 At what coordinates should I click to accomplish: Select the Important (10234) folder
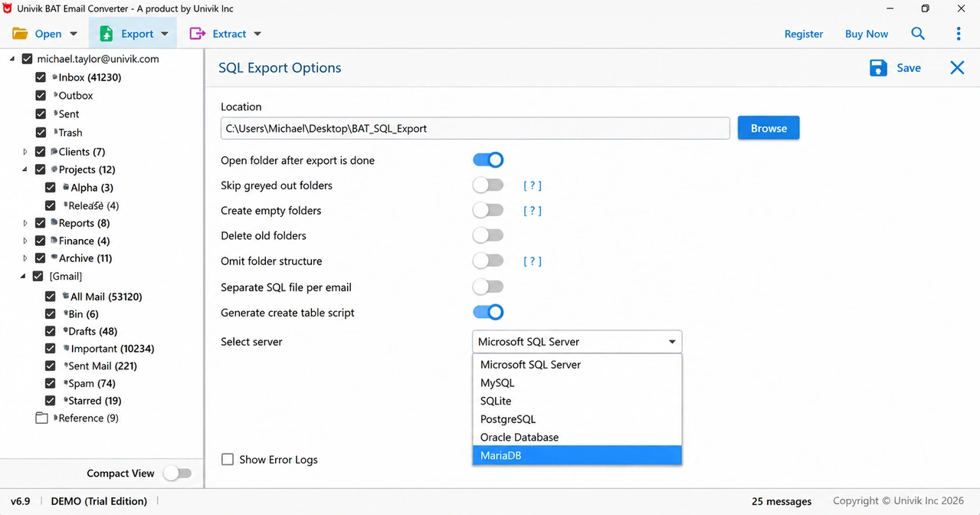click(112, 349)
